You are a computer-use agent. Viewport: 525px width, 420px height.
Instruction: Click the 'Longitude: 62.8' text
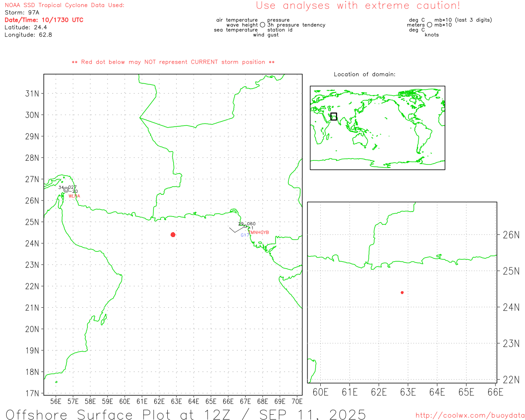click(x=28, y=35)
